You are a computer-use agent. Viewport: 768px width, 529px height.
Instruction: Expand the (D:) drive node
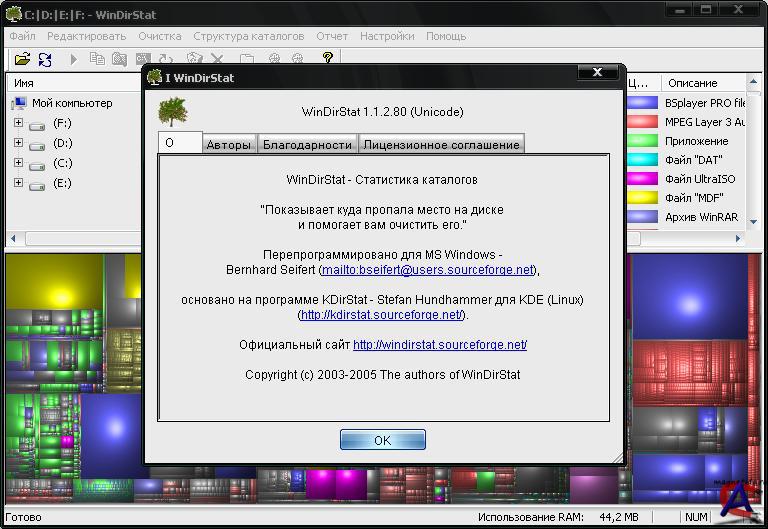point(18,143)
